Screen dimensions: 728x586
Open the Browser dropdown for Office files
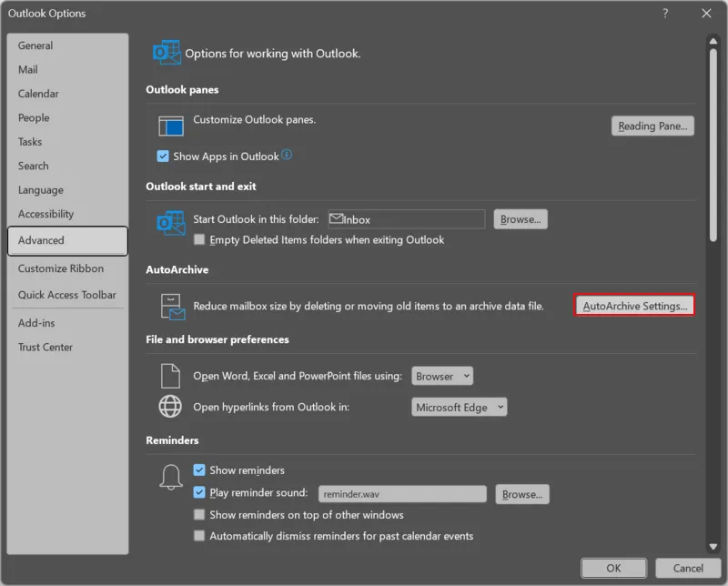point(442,376)
